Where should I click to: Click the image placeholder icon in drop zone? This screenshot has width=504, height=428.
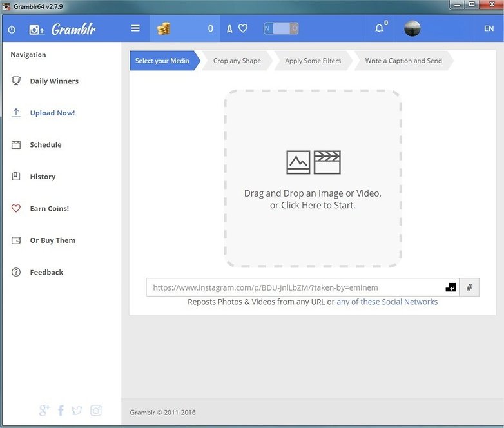298,162
